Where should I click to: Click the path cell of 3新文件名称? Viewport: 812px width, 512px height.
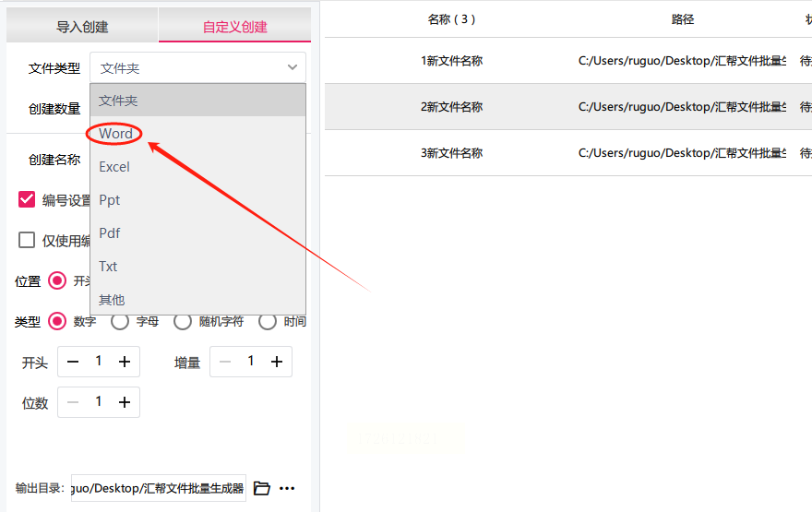point(682,153)
